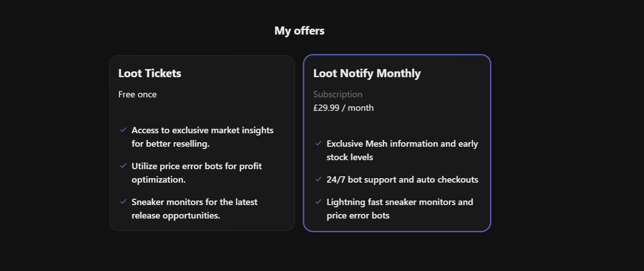644x271 pixels.
Task: Click the Loot Tickets heading
Action: coord(149,73)
